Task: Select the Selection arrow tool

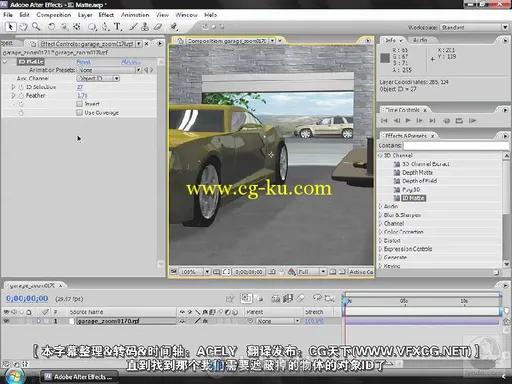Action: (x=10, y=27)
